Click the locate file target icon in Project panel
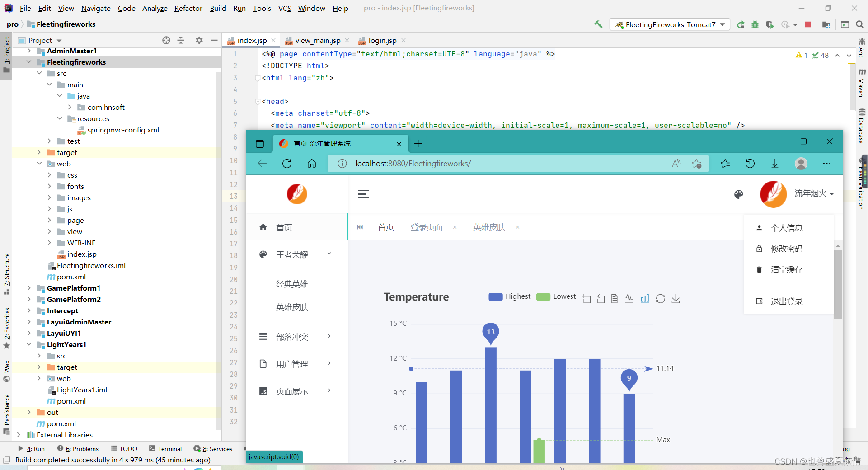868x470 pixels. click(x=166, y=40)
